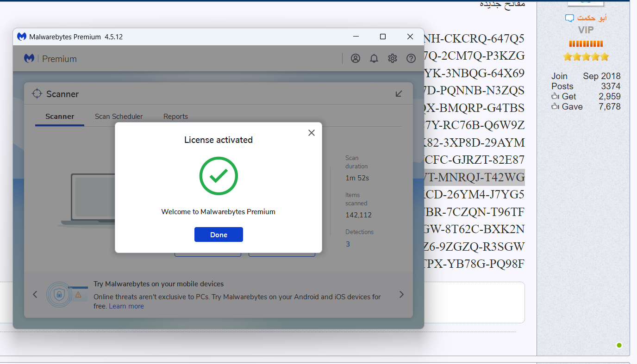637x364 pixels.
Task: Click the scan duration value 1m 52s
Action: [357, 178]
